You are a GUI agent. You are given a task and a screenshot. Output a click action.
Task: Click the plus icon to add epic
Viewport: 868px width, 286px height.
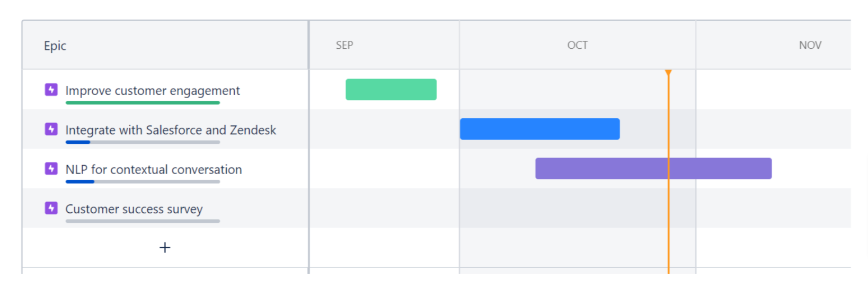pyautogui.click(x=165, y=247)
